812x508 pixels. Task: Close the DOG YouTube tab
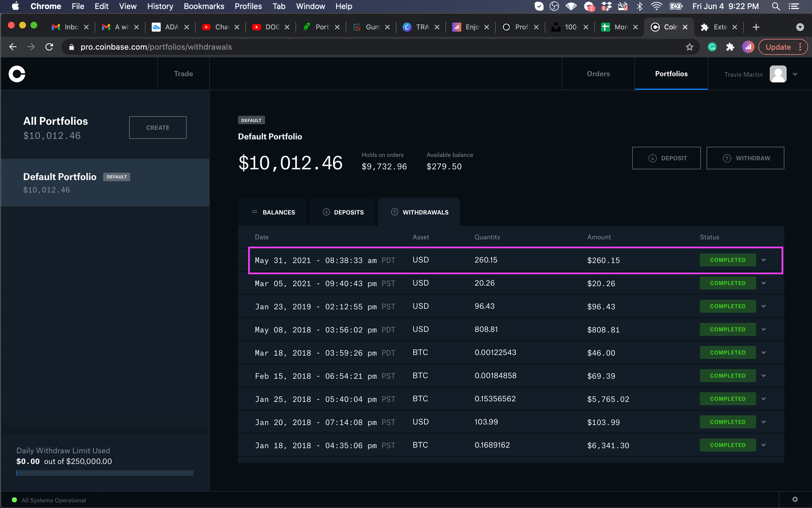pyautogui.click(x=287, y=27)
